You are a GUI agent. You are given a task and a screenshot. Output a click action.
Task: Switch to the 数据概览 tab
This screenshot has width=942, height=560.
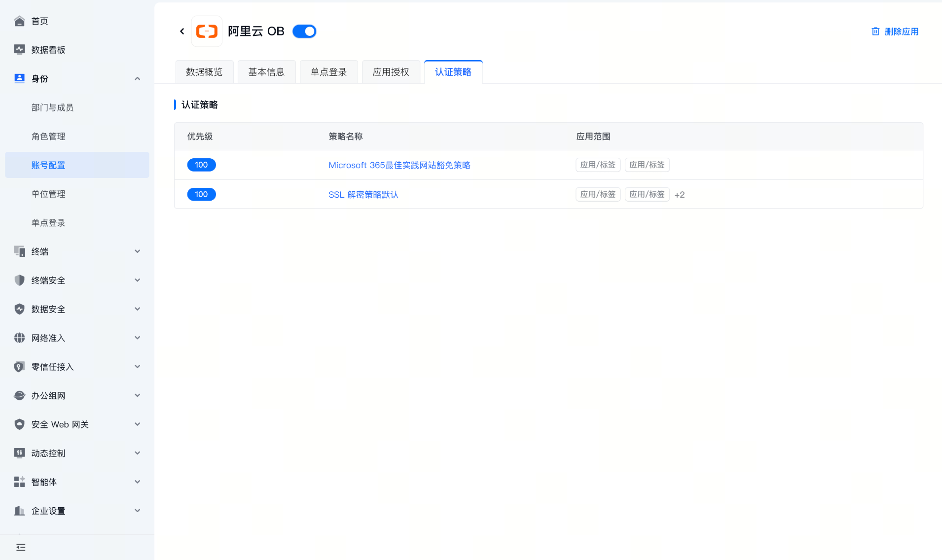[x=204, y=72]
